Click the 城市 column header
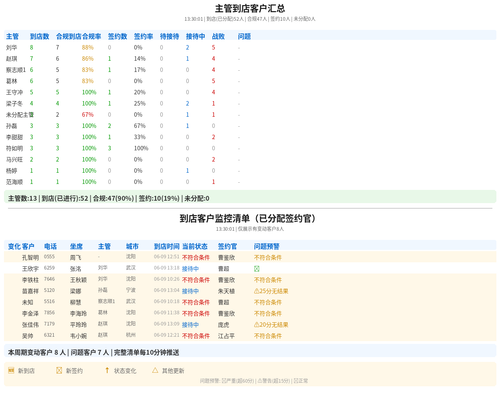This screenshot has width=500, height=403. click(x=132, y=246)
